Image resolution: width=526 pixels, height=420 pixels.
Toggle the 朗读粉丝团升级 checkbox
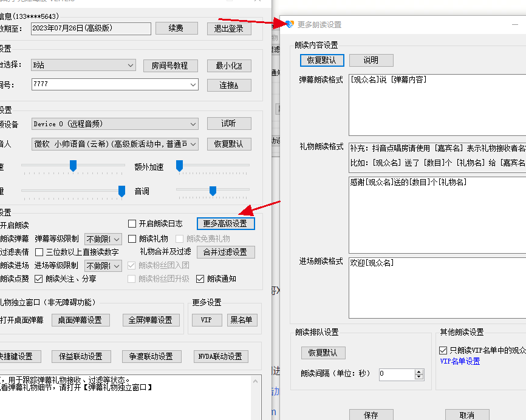coord(131,279)
